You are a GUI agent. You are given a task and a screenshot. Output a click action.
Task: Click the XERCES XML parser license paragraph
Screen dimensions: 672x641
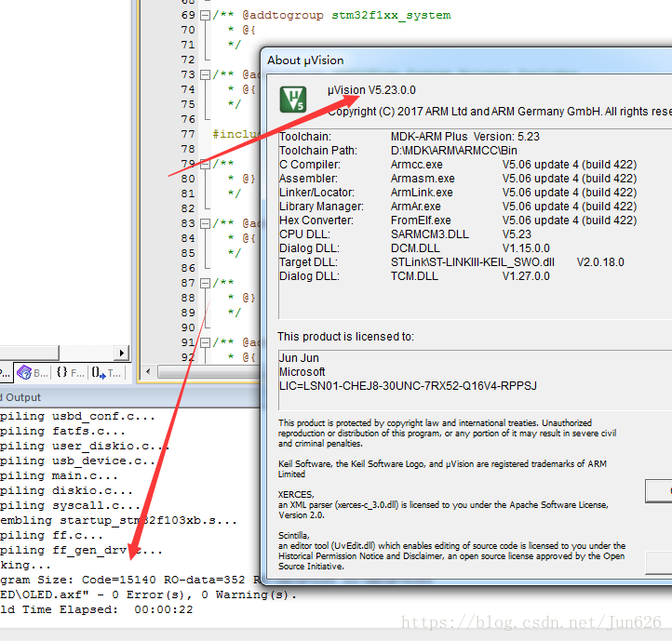click(443, 505)
